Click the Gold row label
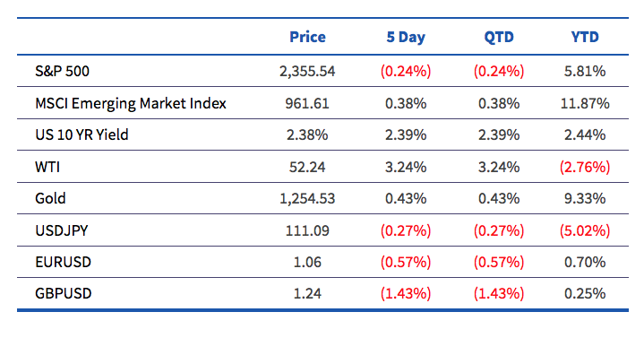The width and height of the screenshot is (644, 338). coord(50,199)
